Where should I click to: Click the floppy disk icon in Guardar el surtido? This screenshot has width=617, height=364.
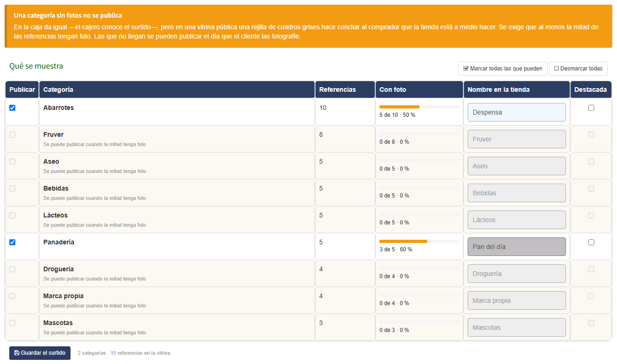point(17,353)
